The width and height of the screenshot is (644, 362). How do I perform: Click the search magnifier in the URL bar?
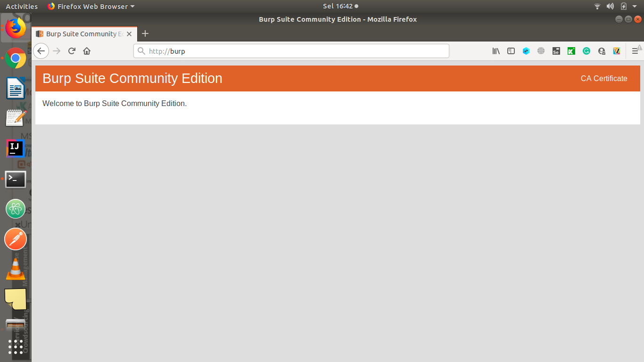(141, 51)
